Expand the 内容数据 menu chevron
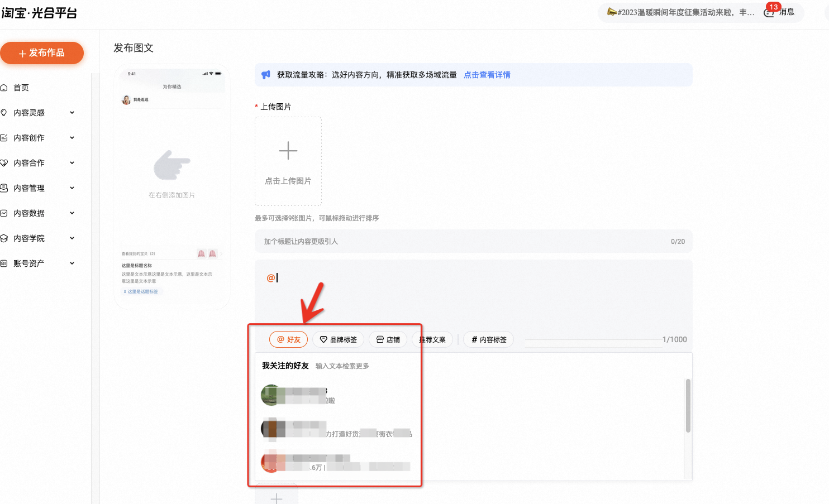829x504 pixels. click(x=72, y=213)
